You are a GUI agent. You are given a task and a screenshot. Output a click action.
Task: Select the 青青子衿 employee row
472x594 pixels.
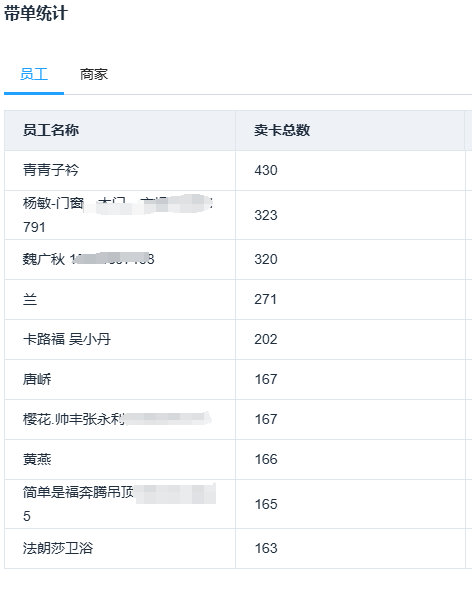point(235,170)
